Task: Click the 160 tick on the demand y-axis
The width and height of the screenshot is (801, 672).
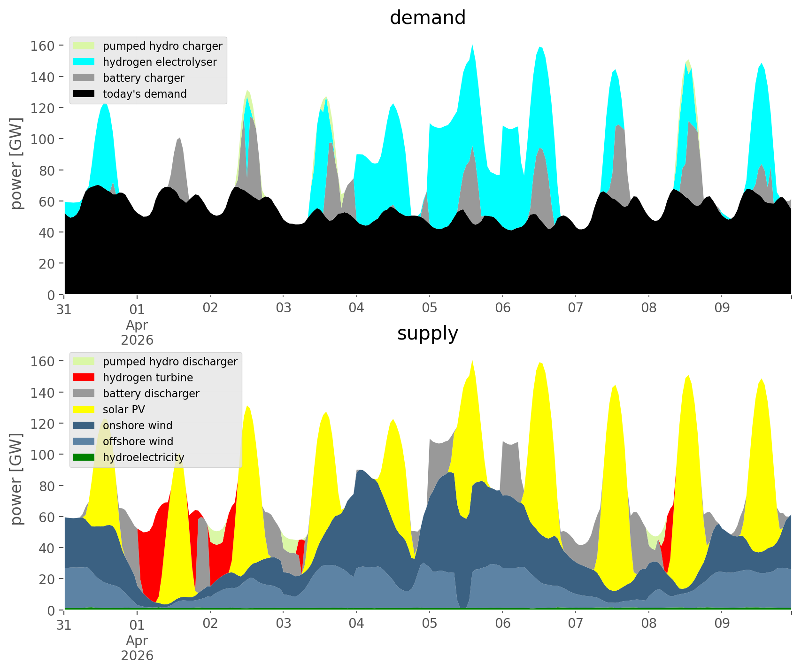Action: tap(43, 46)
